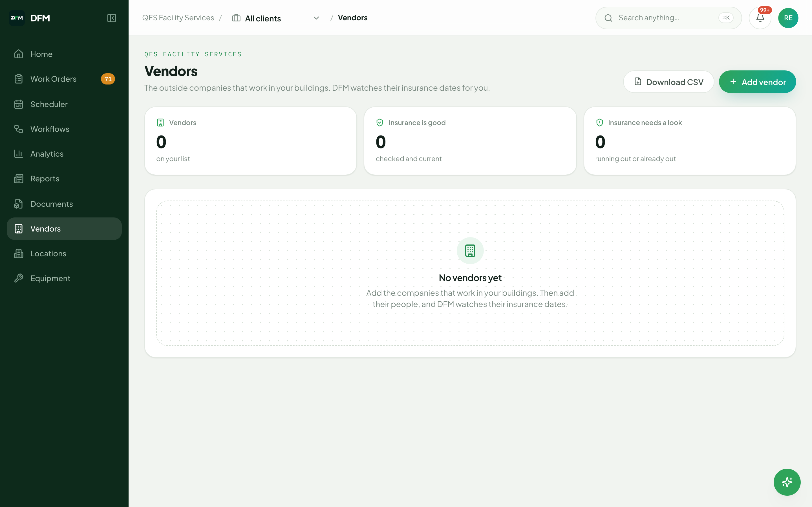Screen dimensions: 812x507
Task: Click the All clients chevron arrow
Action: pyautogui.click(x=316, y=18)
